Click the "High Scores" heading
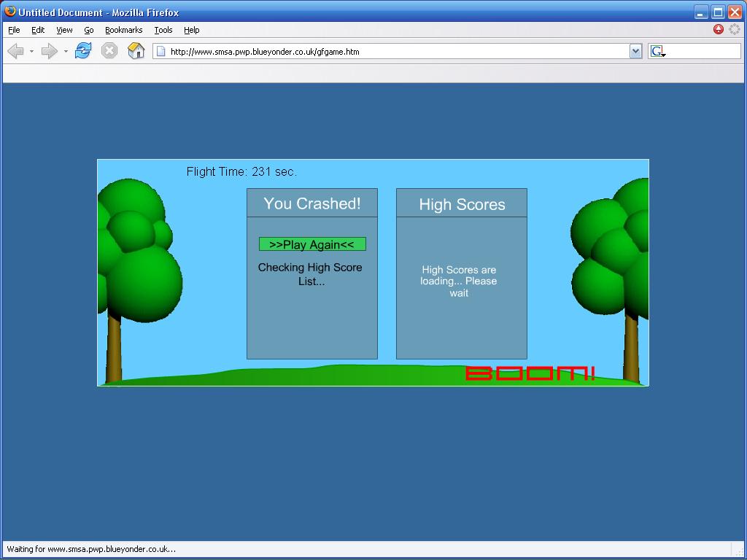 (462, 204)
